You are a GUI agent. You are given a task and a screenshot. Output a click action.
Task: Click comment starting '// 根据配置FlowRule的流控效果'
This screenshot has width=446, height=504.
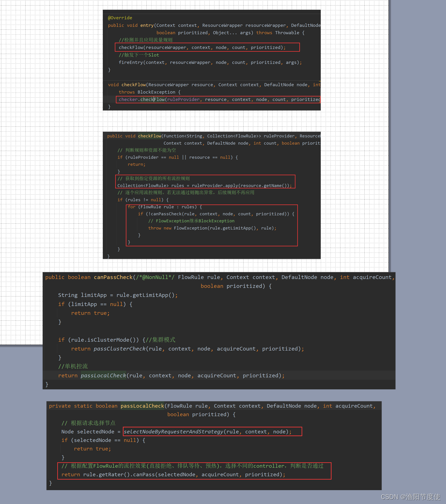(192, 466)
